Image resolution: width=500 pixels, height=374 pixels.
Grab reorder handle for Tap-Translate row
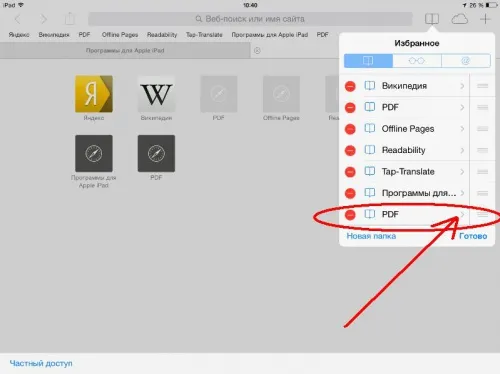coord(482,172)
